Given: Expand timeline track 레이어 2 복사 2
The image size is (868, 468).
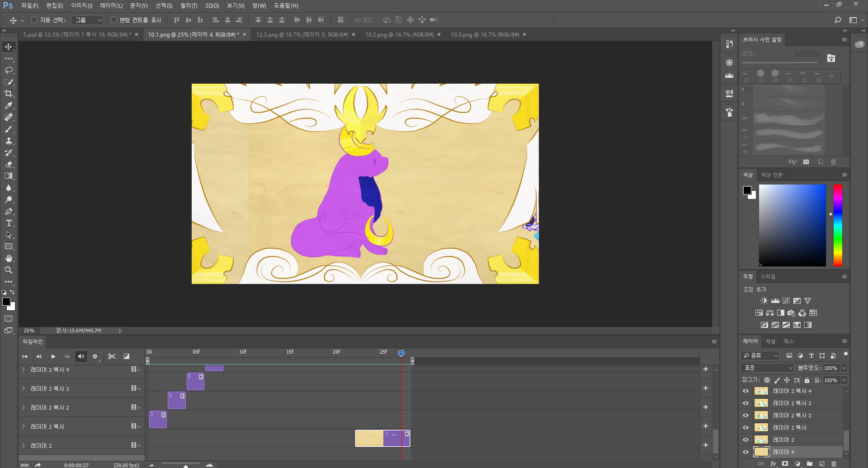Looking at the screenshot, I should 24,408.
